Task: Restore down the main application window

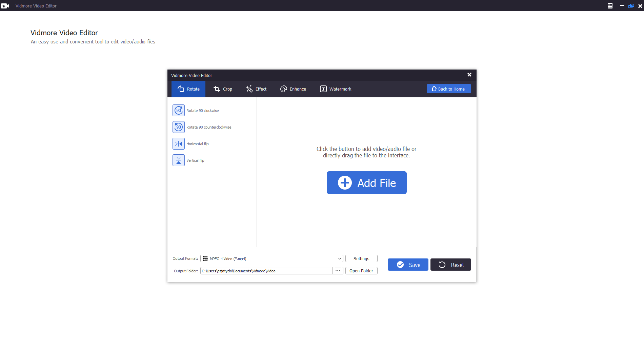Action: click(631, 6)
